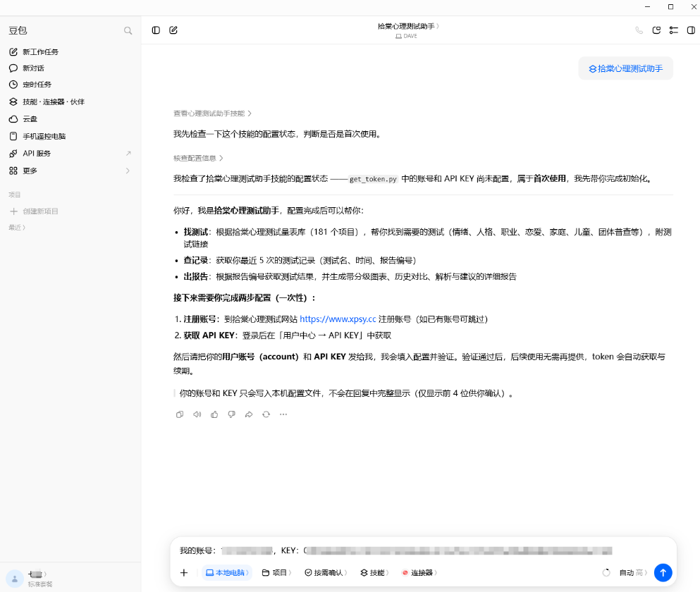Click the circular progress indicator icon
Screen dimensions: 700x592
(x=606, y=572)
